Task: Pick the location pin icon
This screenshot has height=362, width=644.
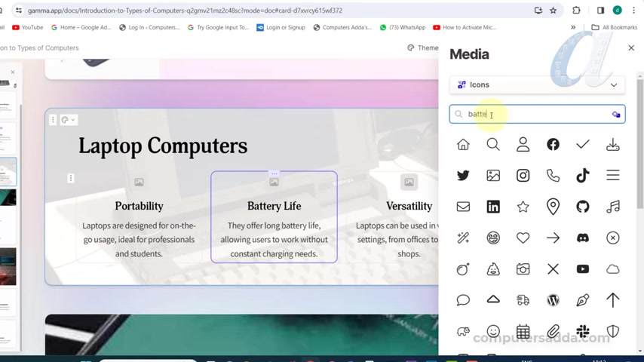Action: pyautogui.click(x=553, y=207)
